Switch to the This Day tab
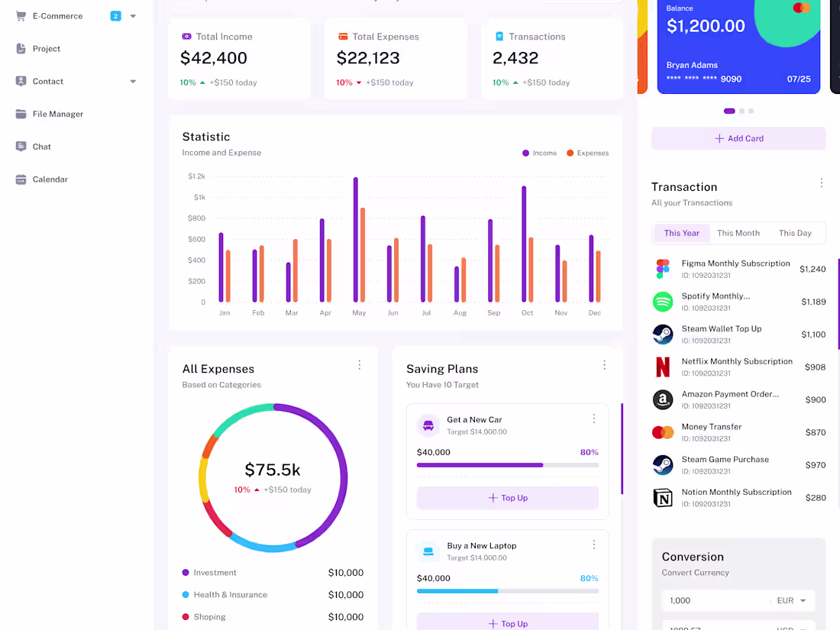 (x=794, y=233)
